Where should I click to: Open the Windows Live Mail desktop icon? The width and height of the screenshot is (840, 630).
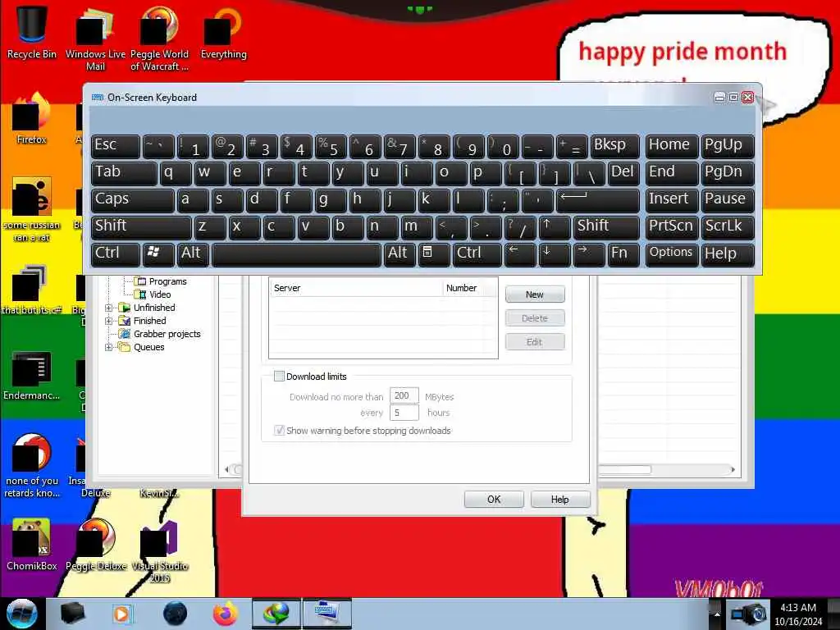(95, 38)
